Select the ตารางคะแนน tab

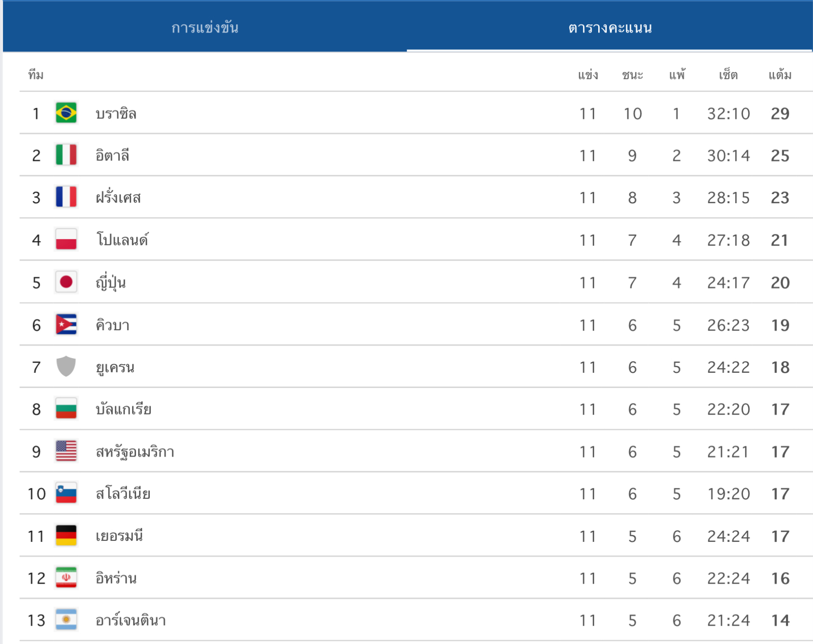(610, 27)
